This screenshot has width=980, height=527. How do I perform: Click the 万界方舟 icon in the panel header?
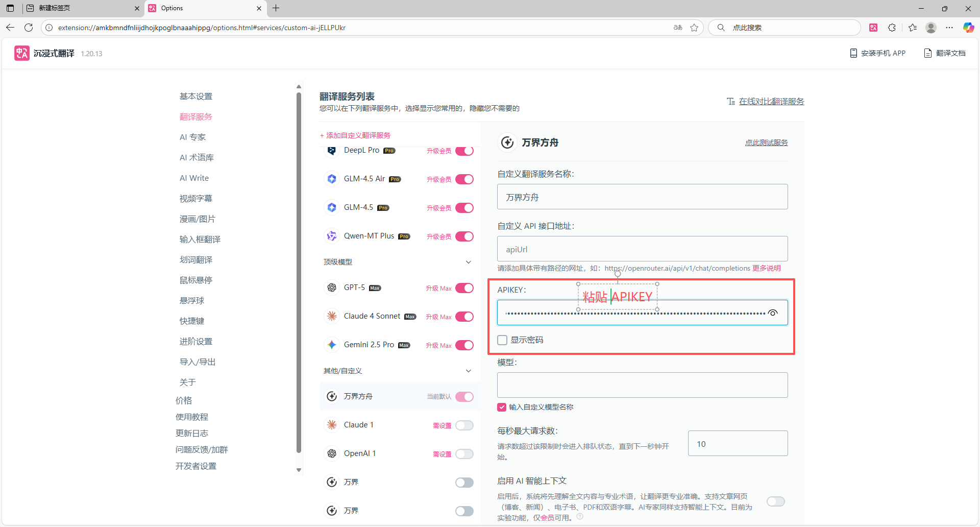pyautogui.click(x=507, y=142)
